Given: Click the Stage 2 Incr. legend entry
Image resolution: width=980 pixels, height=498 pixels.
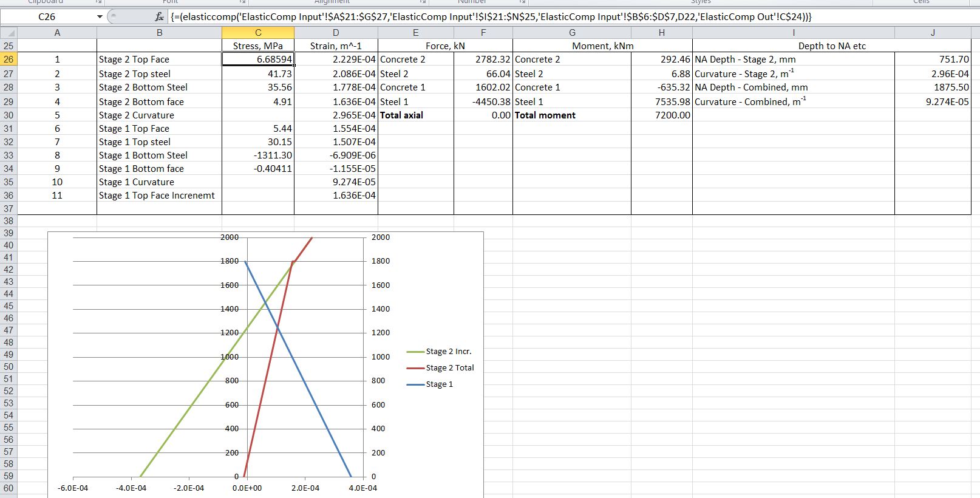Looking at the screenshot, I should point(448,352).
